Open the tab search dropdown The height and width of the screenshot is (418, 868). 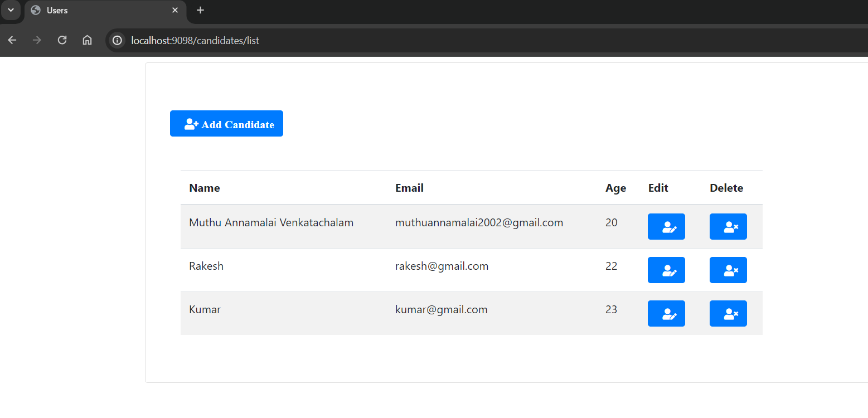tap(11, 10)
